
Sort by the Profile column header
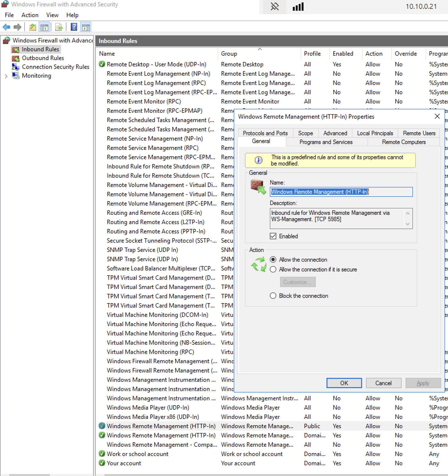[x=316, y=53]
